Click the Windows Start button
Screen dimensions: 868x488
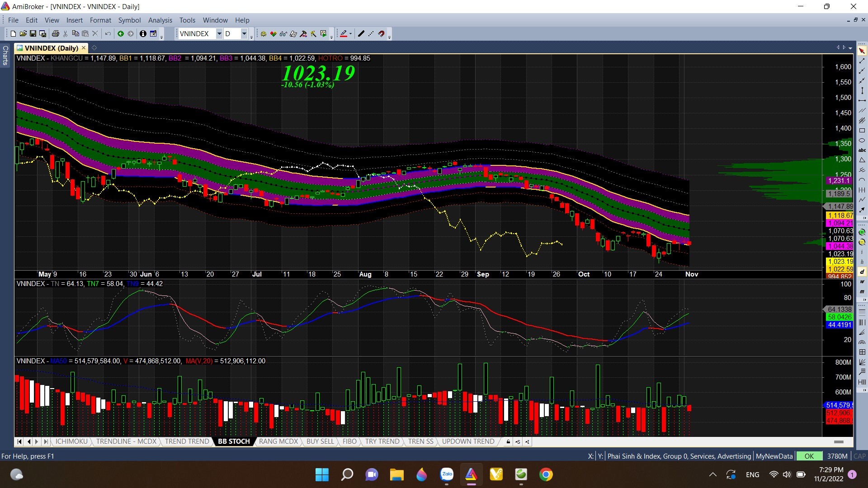click(322, 474)
